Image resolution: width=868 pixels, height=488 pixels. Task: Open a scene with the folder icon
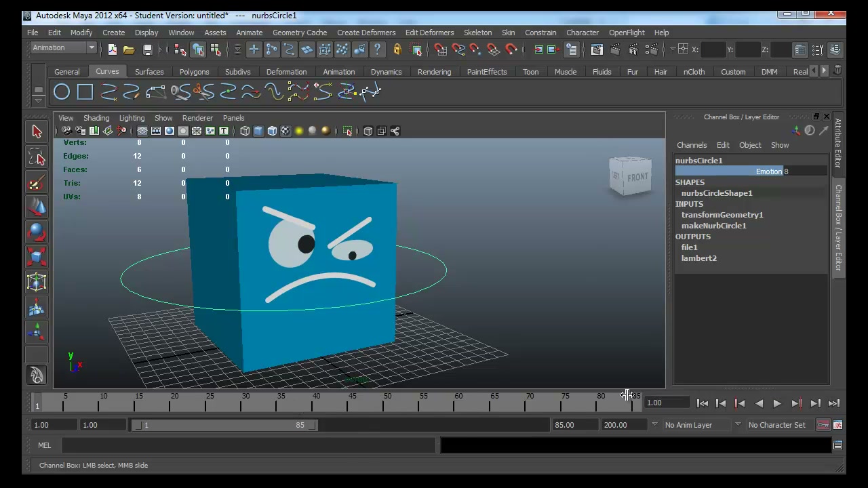coord(129,49)
